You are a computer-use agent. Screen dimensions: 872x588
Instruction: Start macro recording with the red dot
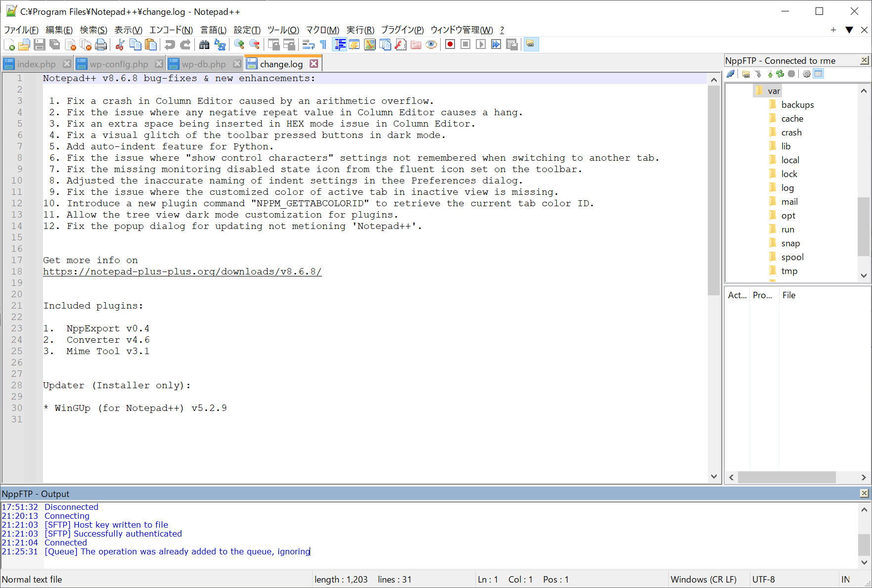click(450, 45)
